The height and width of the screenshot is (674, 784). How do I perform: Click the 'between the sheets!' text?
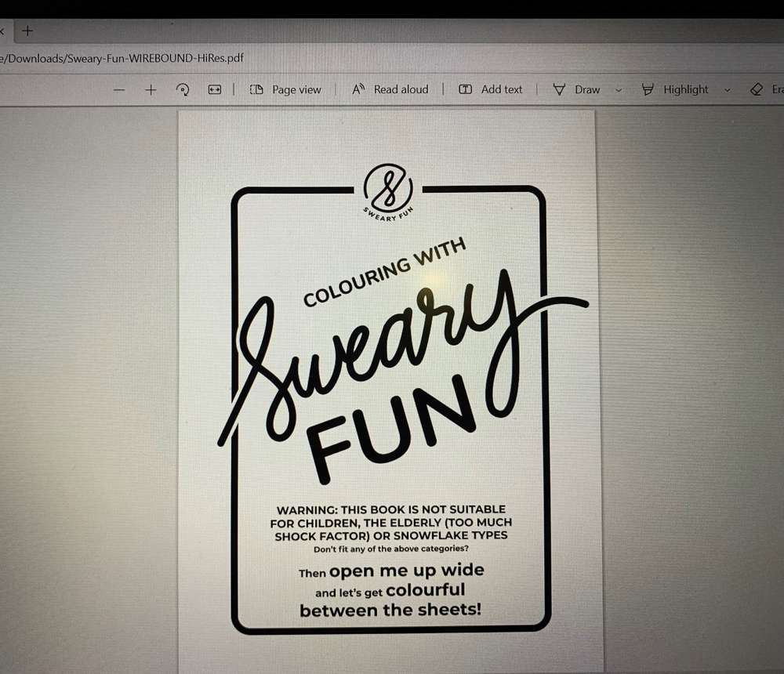tap(390, 610)
